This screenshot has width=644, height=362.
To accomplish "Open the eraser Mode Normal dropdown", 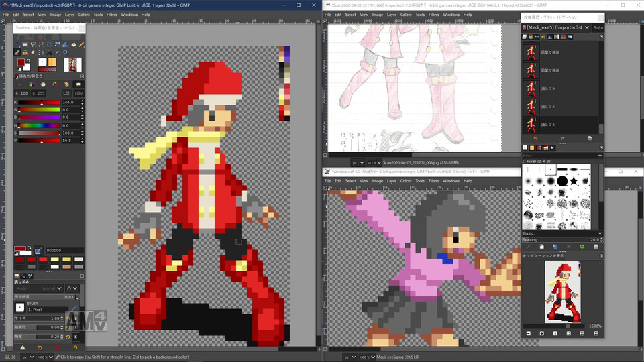I will pos(39,288).
